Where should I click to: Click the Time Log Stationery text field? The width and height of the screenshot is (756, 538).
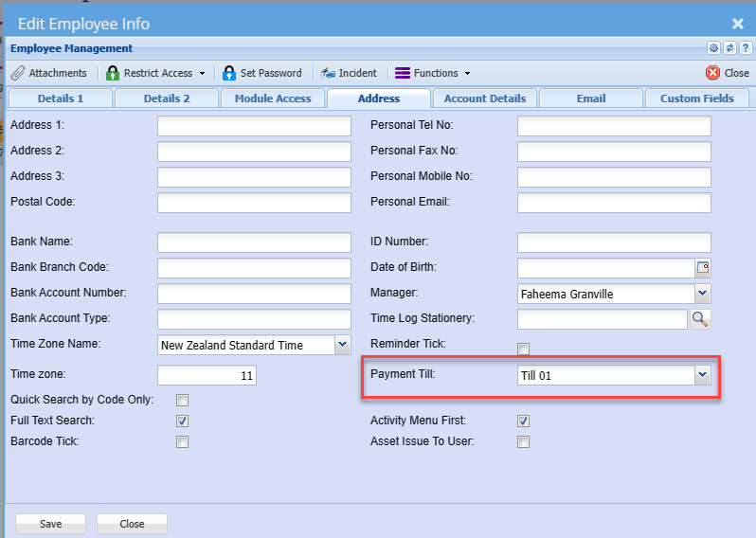603,319
